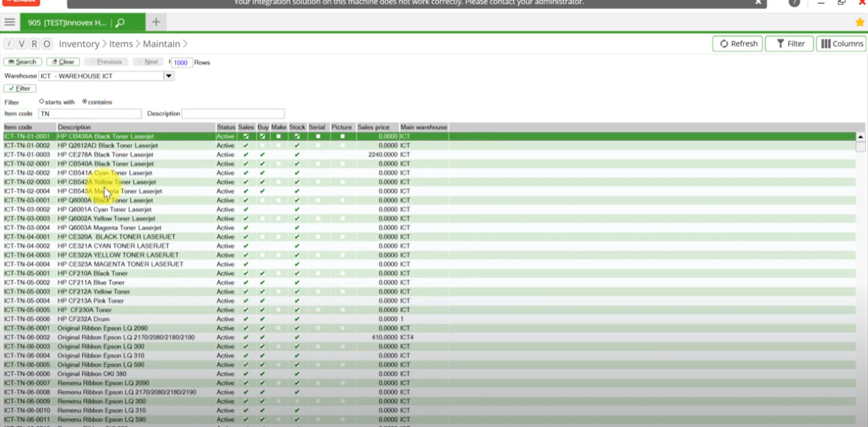Click the V shortcut icon beside the breadcrumb
The height and width of the screenshot is (427, 868).
22,44
